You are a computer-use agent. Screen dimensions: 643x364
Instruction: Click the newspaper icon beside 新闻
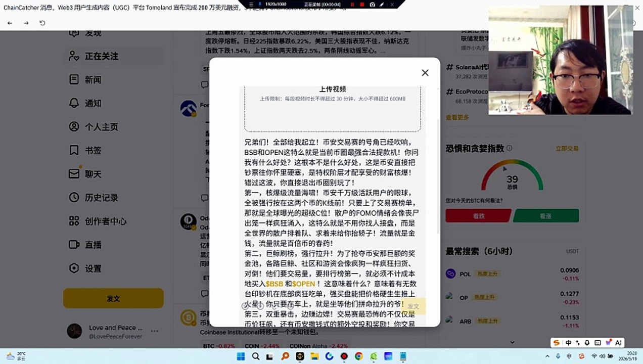(74, 80)
